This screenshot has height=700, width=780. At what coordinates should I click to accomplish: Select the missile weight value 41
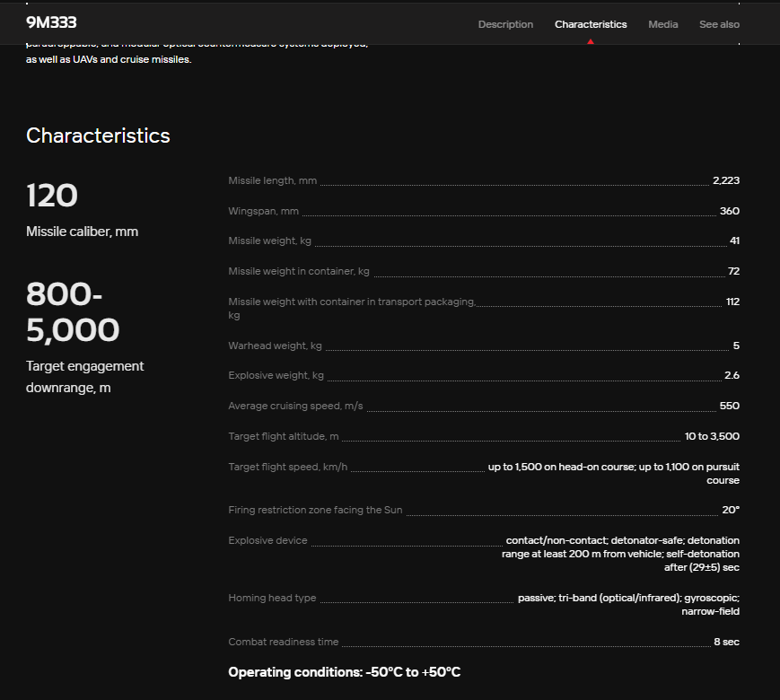point(734,241)
